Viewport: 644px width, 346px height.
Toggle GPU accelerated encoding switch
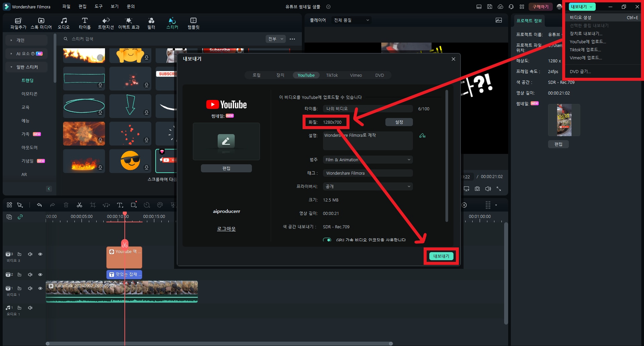pyautogui.click(x=327, y=240)
